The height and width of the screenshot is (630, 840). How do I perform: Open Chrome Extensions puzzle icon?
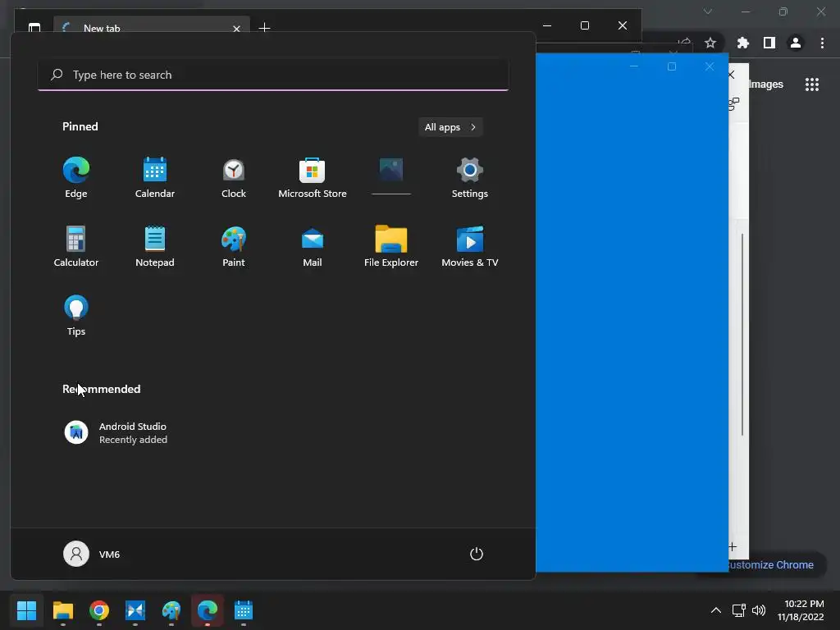coord(742,43)
